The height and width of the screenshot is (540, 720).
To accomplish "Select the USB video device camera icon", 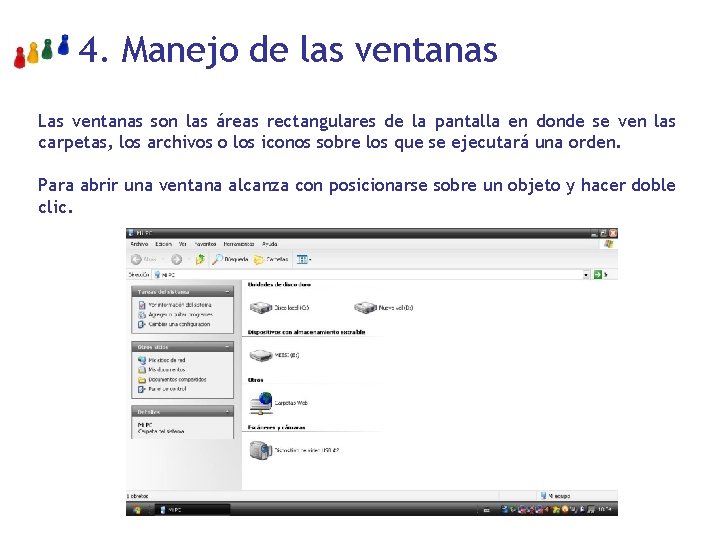I will [x=261, y=450].
